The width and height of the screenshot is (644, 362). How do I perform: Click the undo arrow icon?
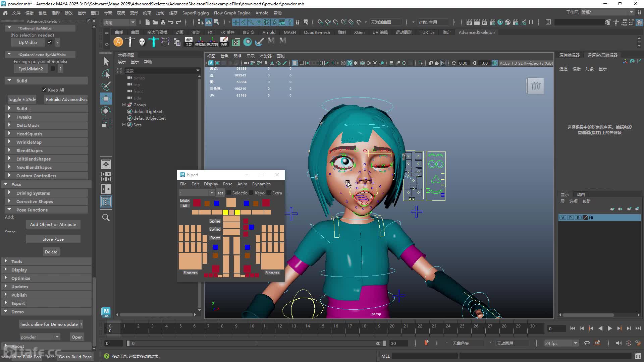click(171, 22)
